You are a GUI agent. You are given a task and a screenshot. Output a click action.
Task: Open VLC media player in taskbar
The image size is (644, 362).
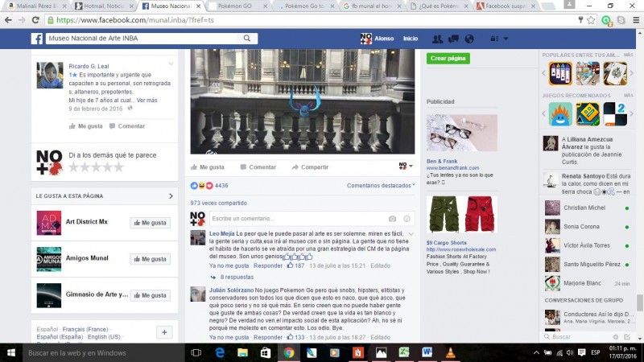coord(451,352)
